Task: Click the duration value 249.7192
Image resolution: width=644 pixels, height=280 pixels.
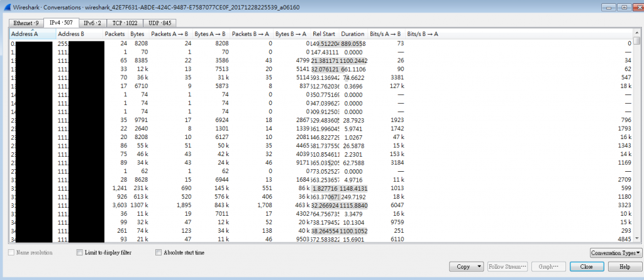Action: click(355, 196)
